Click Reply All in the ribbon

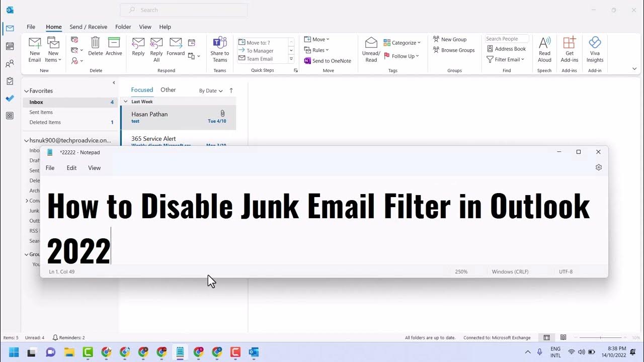(x=156, y=50)
